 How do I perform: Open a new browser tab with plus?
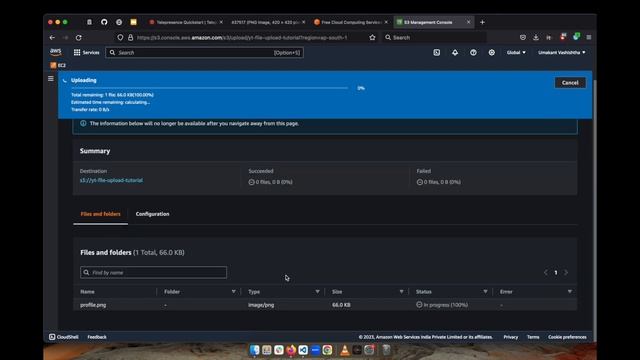pyautogui.click(x=482, y=22)
